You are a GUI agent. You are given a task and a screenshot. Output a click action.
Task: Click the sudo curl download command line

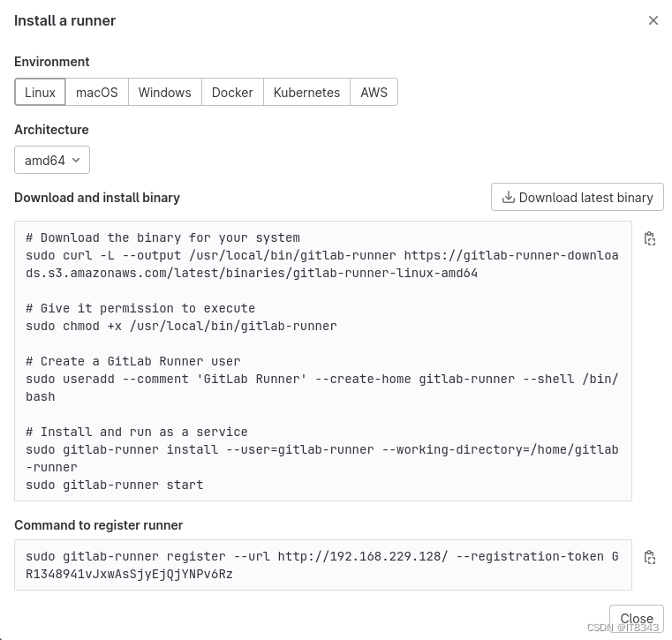click(x=321, y=264)
